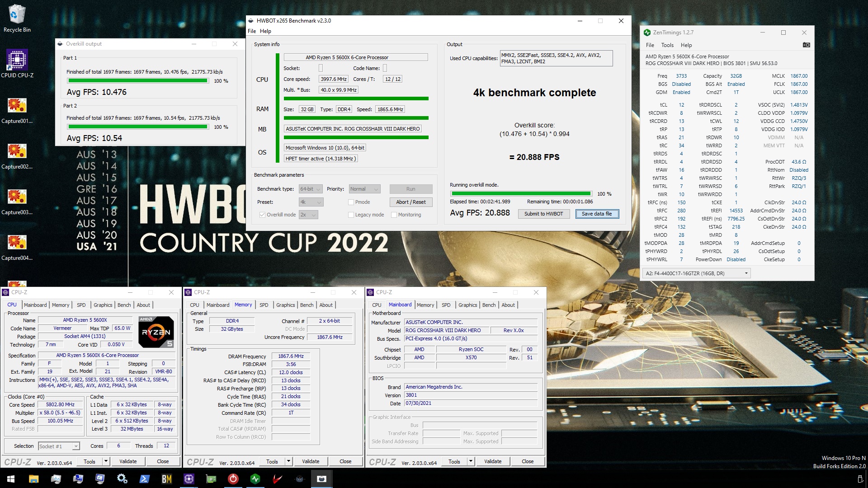Select the Capture003 desktop file icon
This screenshot has width=868, height=488.
(17, 202)
